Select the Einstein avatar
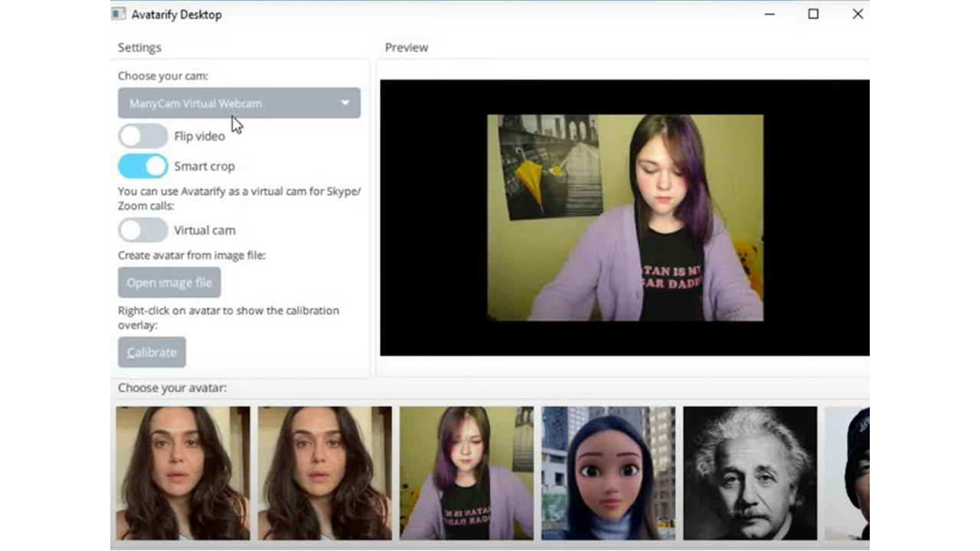Screen dimensions: 980x551 (x=750, y=472)
